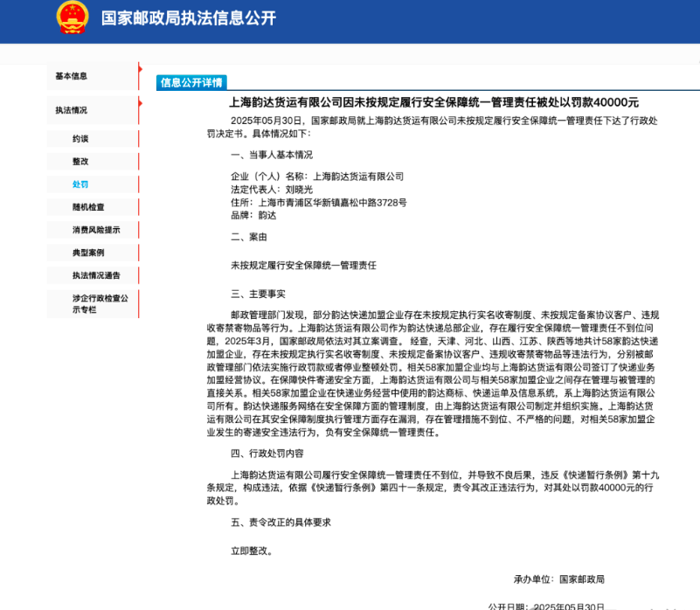Image resolution: width=700 pixels, height=610 pixels.
Task: Open the 约谈 sidebar item
Action: [x=80, y=138]
